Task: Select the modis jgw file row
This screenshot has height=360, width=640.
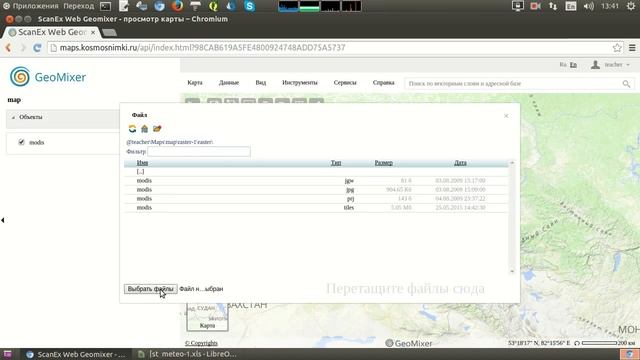Action: [316, 180]
